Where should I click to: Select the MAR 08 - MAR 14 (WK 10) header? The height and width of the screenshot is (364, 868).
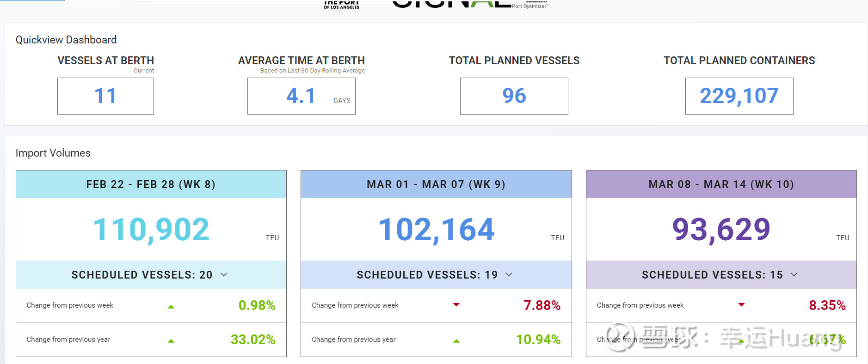tap(721, 184)
